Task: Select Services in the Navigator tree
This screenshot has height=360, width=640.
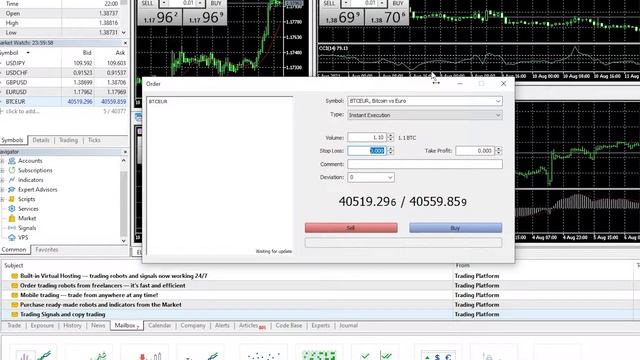Action: (x=28, y=209)
